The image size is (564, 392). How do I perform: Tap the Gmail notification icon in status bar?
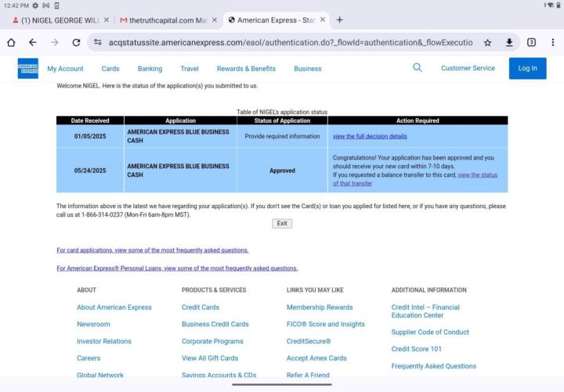click(x=45, y=5)
